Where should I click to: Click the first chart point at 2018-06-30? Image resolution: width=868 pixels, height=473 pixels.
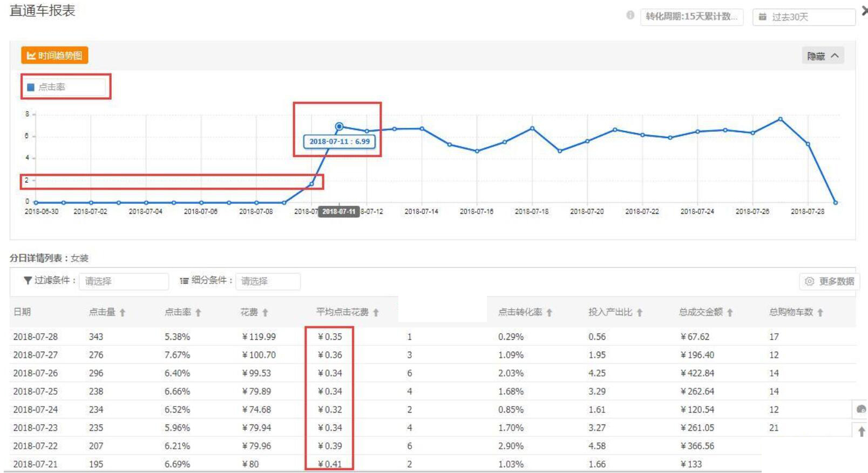pyautogui.click(x=36, y=203)
